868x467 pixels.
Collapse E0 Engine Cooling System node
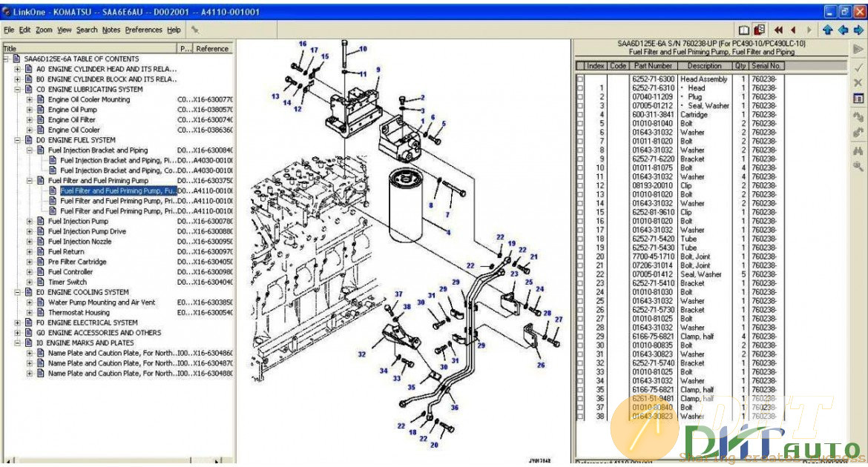(17, 292)
